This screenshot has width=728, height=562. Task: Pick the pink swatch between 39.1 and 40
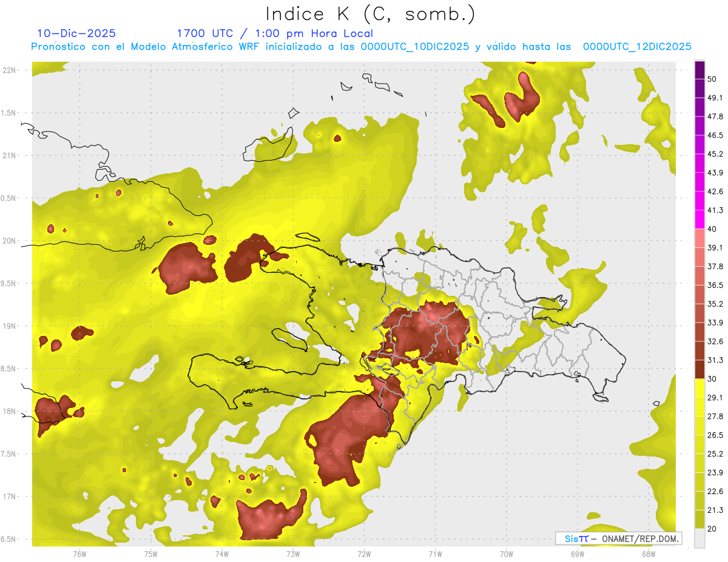[x=699, y=238]
